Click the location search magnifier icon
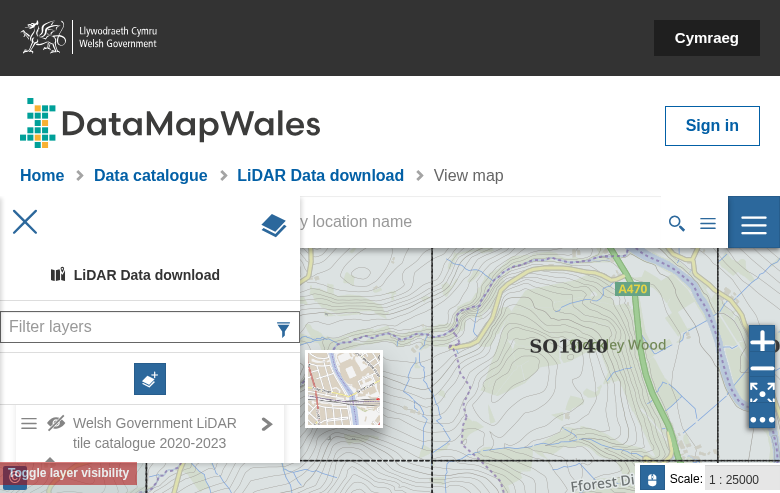780x493 pixels. point(677,223)
